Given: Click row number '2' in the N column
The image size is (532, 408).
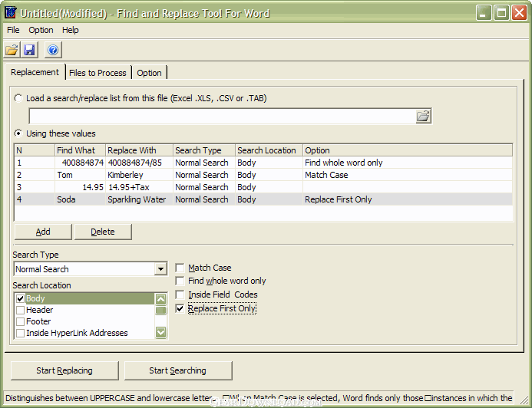Looking at the screenshot, I should [35, 175].
